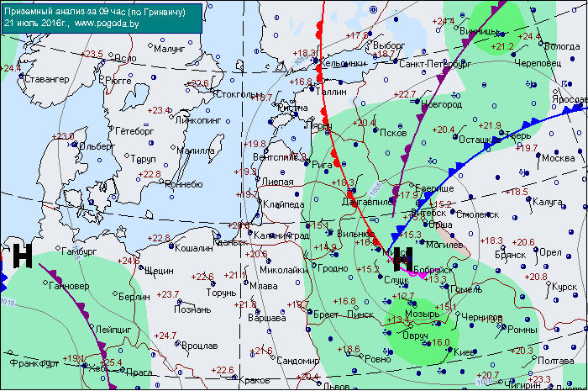
Task: Click the city label 'Роннебю'
Action: pos(184,184)
